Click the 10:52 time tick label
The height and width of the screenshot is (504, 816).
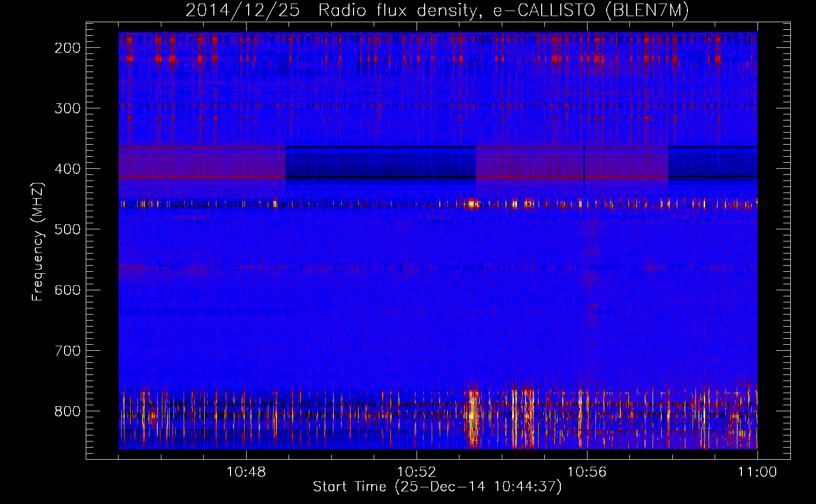coord(417,472)
